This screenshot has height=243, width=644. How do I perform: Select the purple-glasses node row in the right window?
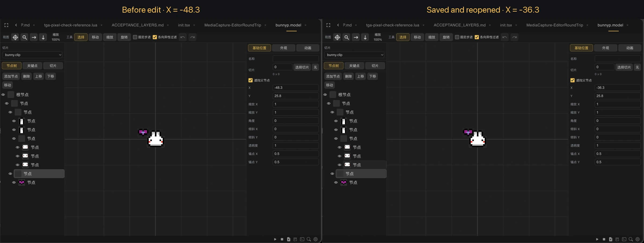(x=363, y=182)
